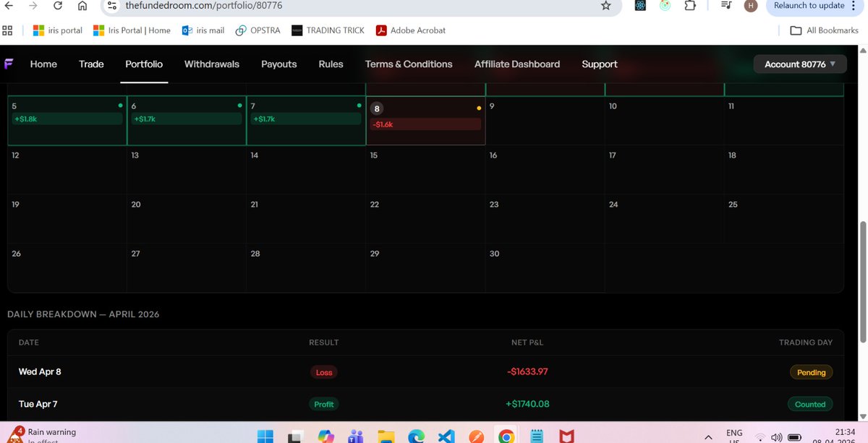Open the iris mail bookmark
This screenshot has width=868, height=443.
tap(203, 30)
